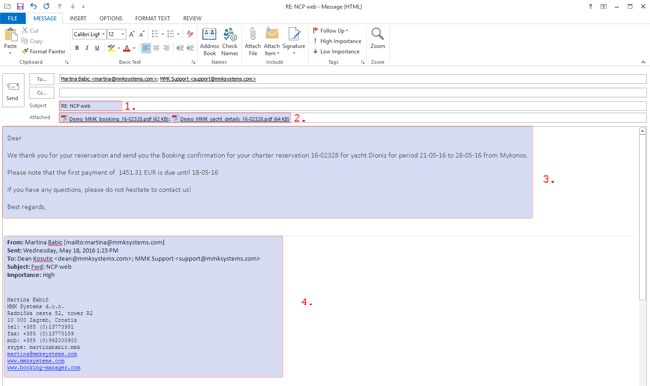Insert a bulleted list
The image size is (650, 386).
(x=155, y=34)
